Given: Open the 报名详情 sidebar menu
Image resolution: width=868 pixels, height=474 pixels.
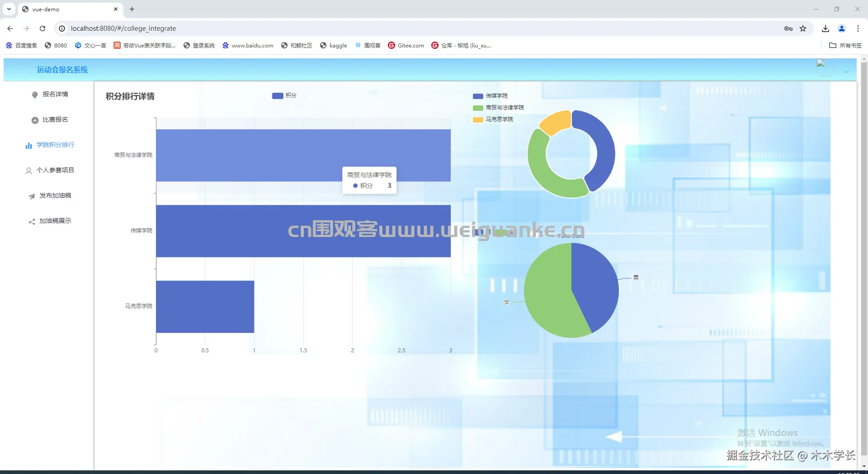Looking at the screenshot, I should [x=49, y=94].
